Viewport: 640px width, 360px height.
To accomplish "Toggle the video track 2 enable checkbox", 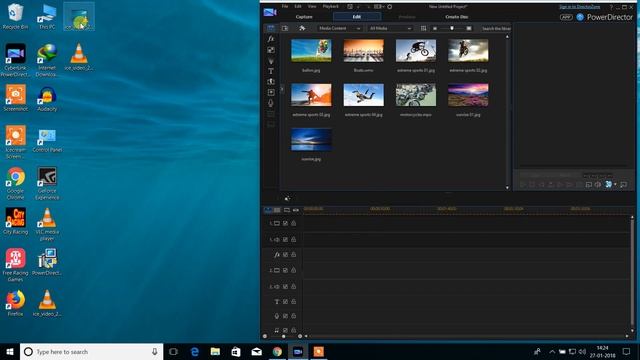I will click(x=285, y=270).
